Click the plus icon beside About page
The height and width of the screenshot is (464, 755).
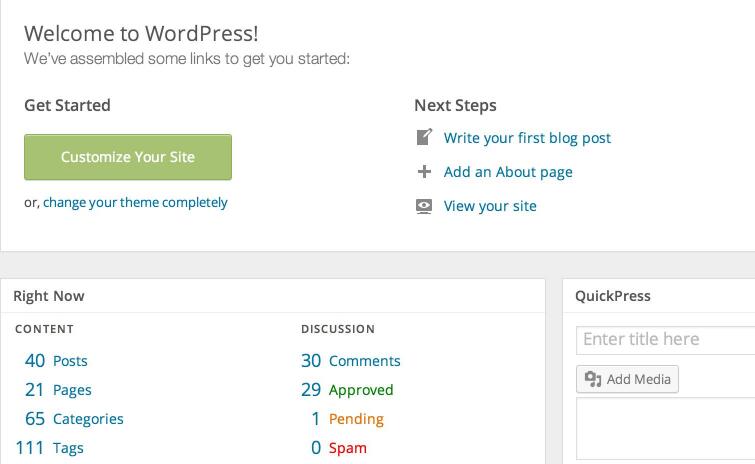pos(424,172)
